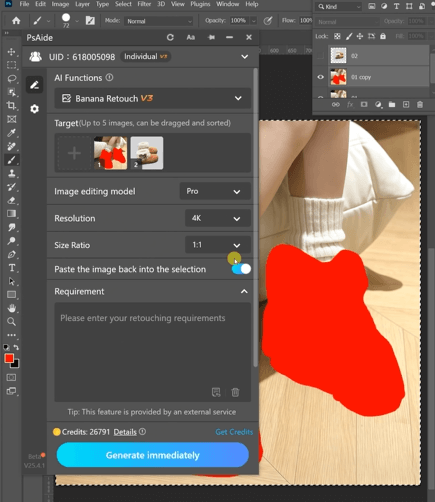Click the Home icon in options bar
The image size is (435, 502).
coord(16,21)
